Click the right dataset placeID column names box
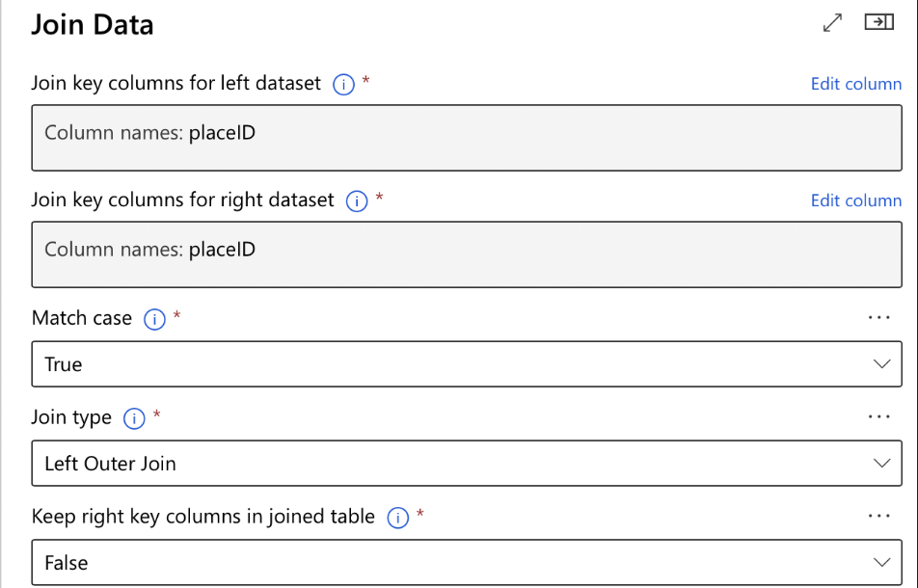This screenshot has width=918, height=588. (x=466, y=254)
